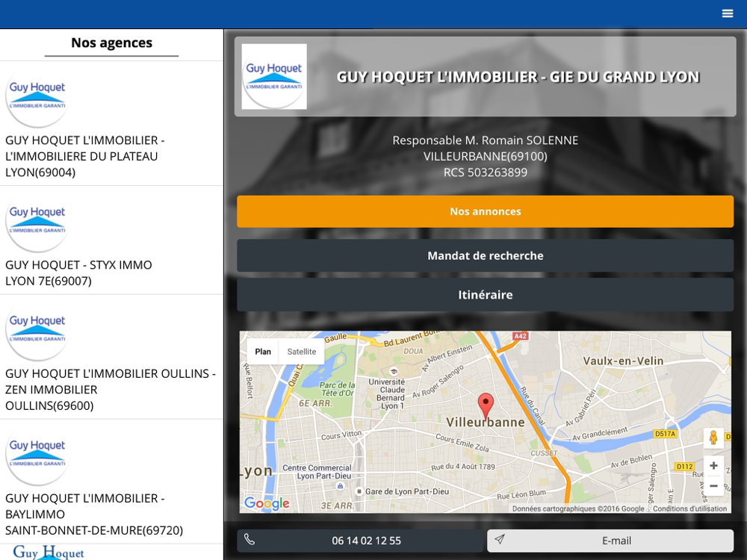Click logo of L'IMMOBILIERE DU PLATEAU agency
747x560 pixels.
pos(37,96)
